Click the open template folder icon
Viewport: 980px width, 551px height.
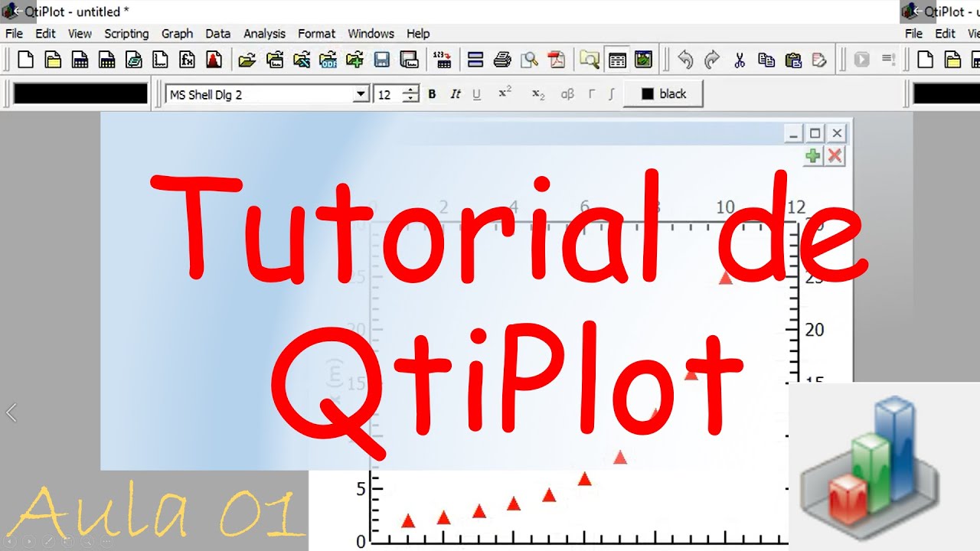point(274,60)
